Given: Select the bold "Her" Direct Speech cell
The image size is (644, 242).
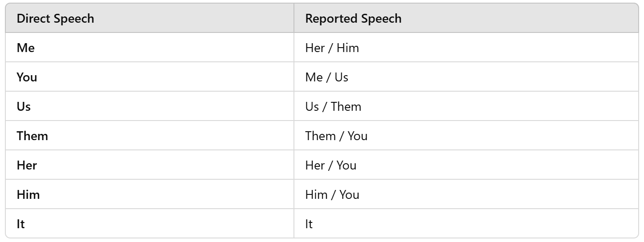Looking at the screenshot, I should tap(27, 165).
